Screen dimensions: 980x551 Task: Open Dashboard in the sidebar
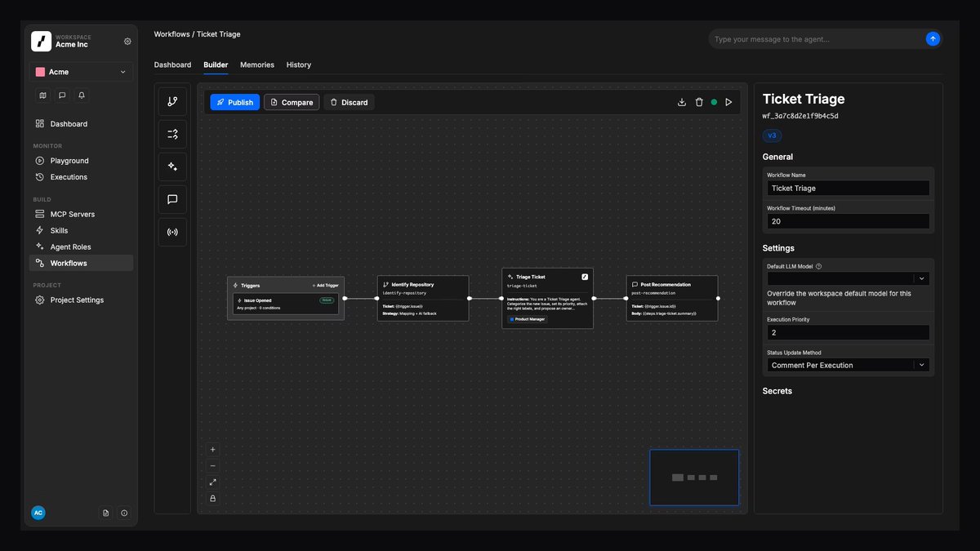(82, 124)
